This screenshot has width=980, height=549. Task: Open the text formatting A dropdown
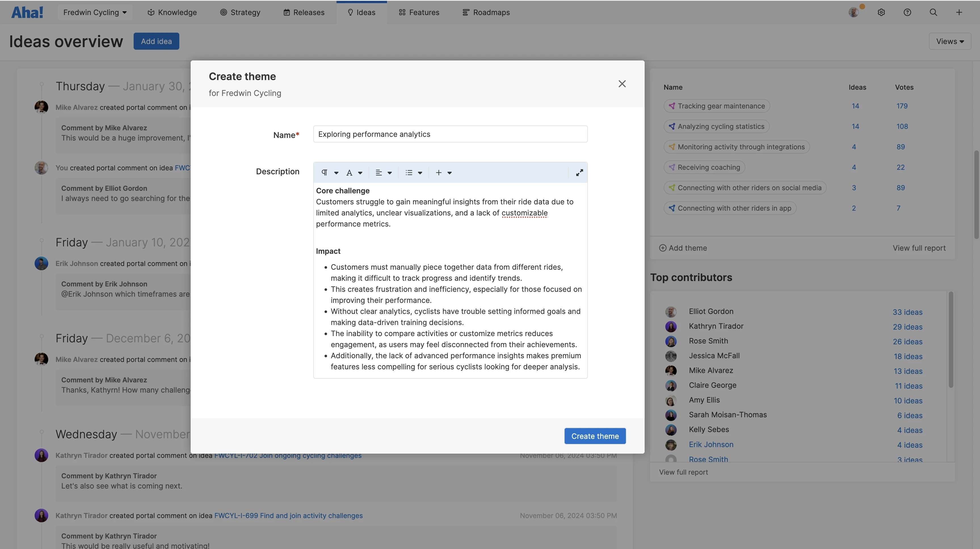tap(354, 173)
